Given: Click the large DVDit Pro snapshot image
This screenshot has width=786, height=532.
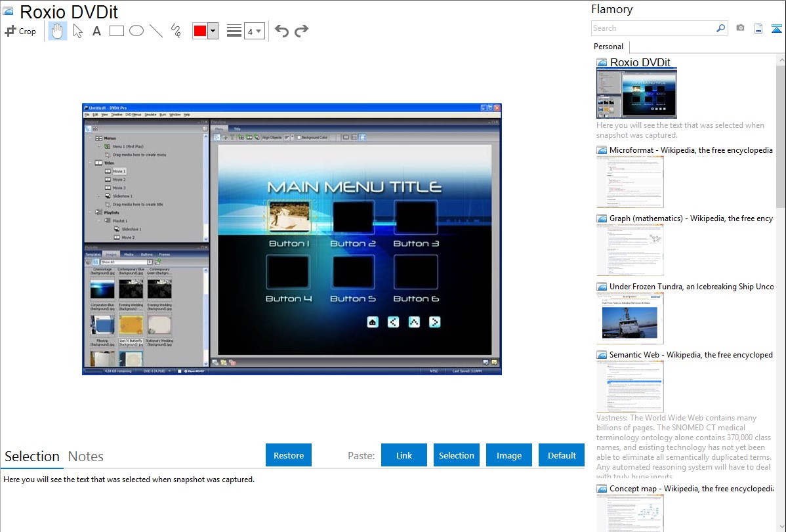Looking at the screenshot, I should point(292,239).
